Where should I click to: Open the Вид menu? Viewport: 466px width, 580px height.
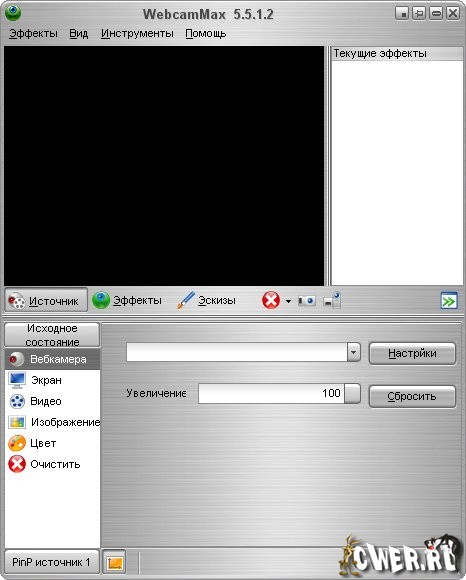79,33
